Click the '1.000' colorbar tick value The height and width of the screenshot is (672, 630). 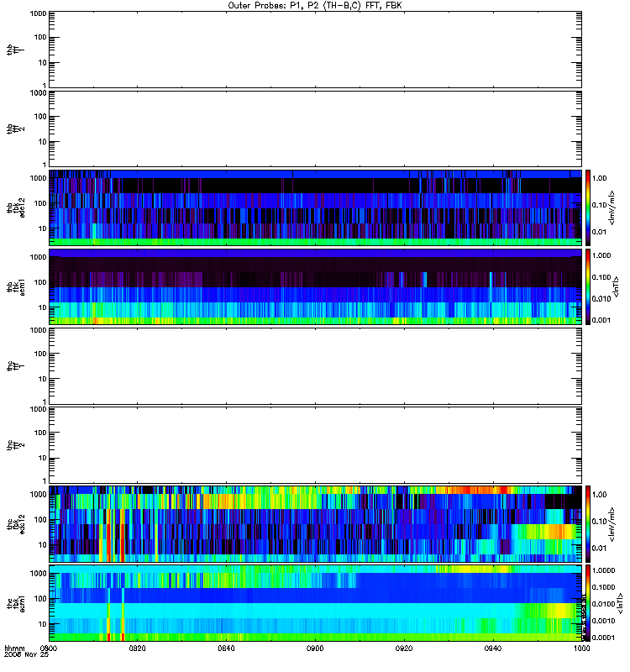(601, 255)
